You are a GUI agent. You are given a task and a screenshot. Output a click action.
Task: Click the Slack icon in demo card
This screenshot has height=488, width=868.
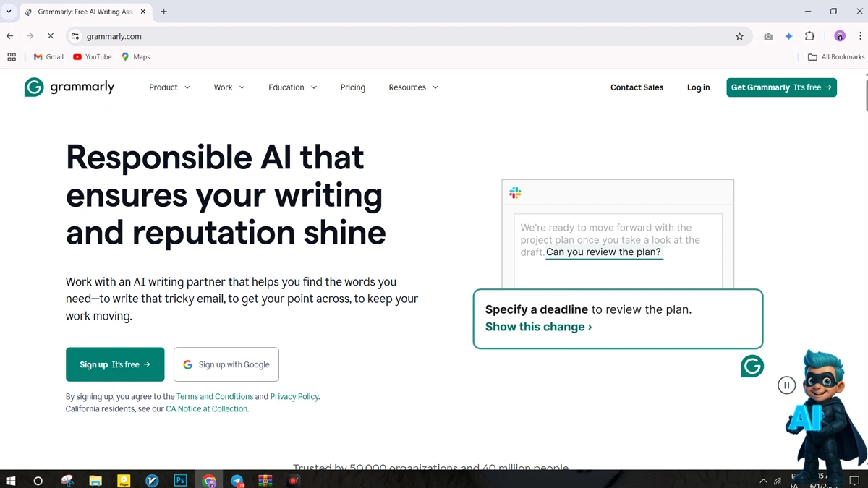pos(515,193)
